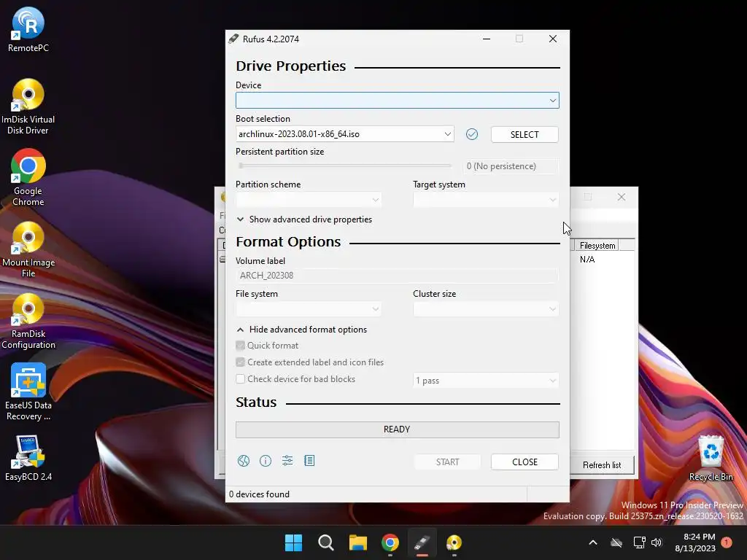Open EasyBCD 2.4 desktop shortcut

(28, 458)
